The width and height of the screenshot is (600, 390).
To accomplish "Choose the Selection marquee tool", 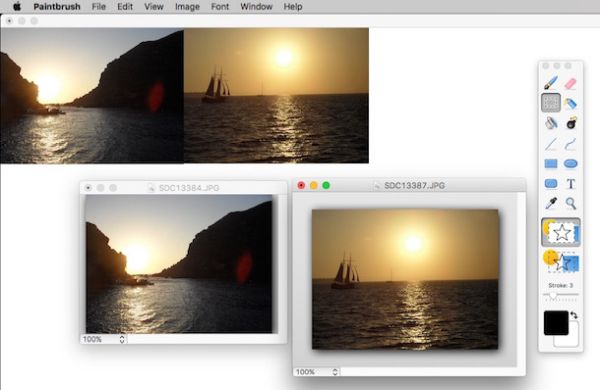I will pos(551,103).
